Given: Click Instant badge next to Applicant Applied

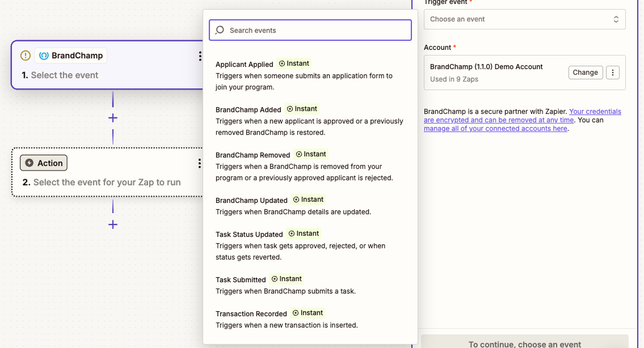Looking at the screenshot, I should tap(294, 63).
